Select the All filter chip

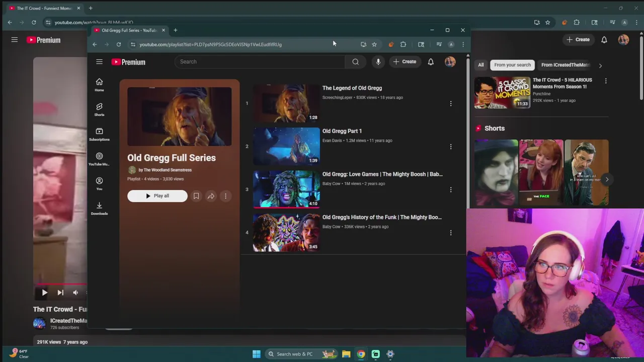click(x=481, y=65)
